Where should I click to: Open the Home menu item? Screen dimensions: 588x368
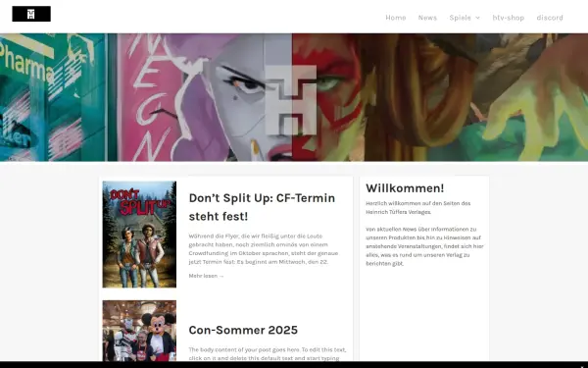pyautogui.click(x=396, y=18)
